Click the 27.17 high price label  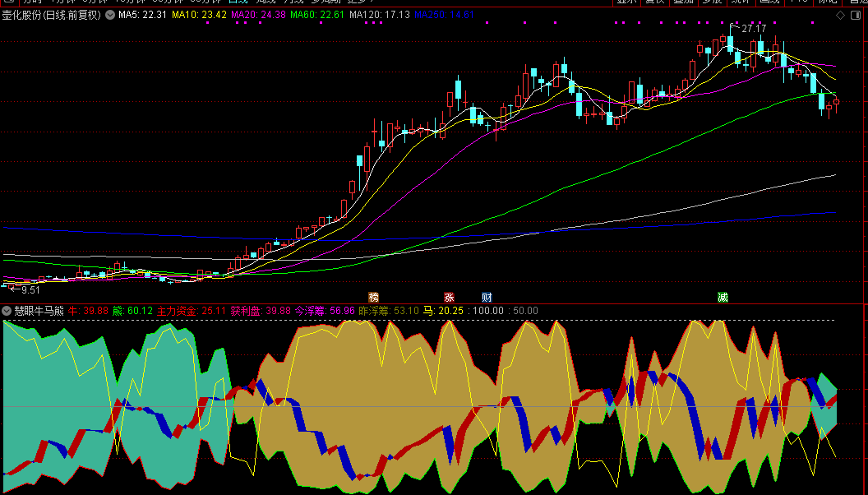(x=754, y=28)
